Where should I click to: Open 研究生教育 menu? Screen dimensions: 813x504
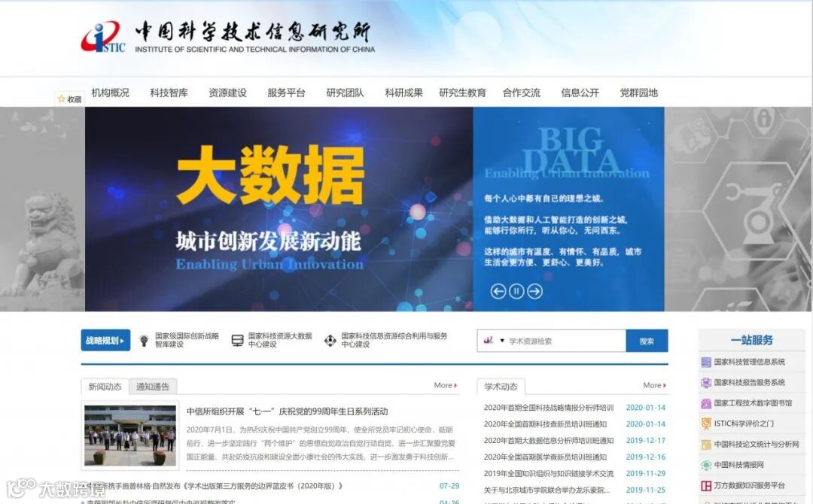(x=462, y=93)
